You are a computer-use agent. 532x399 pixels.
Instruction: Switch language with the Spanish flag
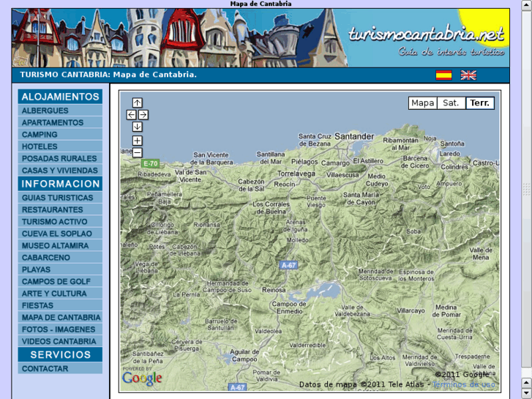(x=443, y=75)
